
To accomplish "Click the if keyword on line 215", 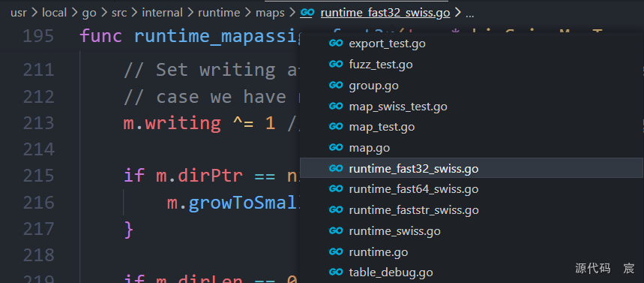I will [134, 176].
